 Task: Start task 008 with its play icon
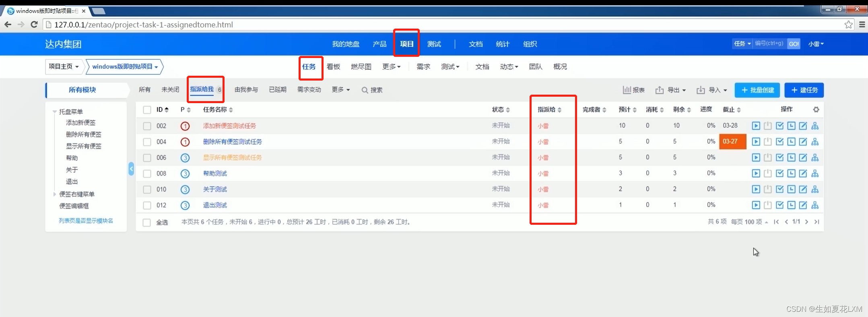pos(756,174)
